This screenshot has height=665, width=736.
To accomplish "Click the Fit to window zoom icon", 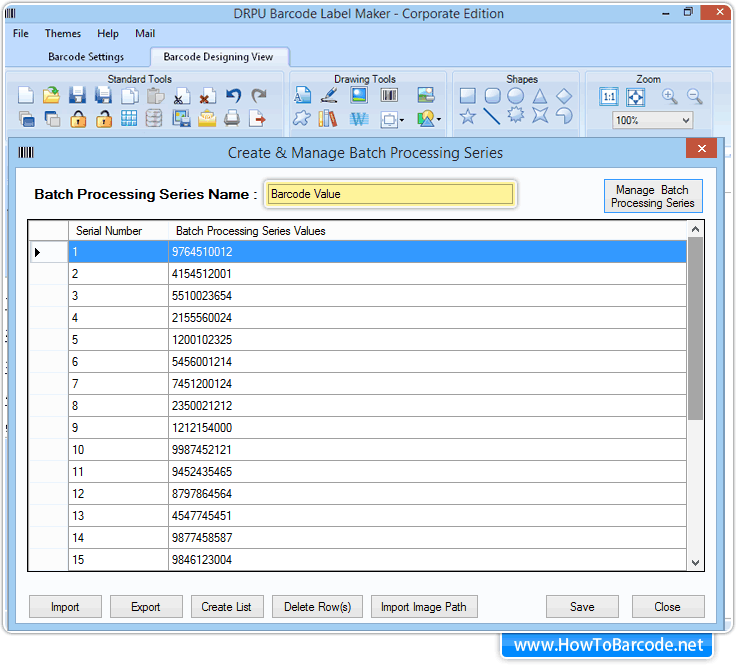I will pos(636,97).
